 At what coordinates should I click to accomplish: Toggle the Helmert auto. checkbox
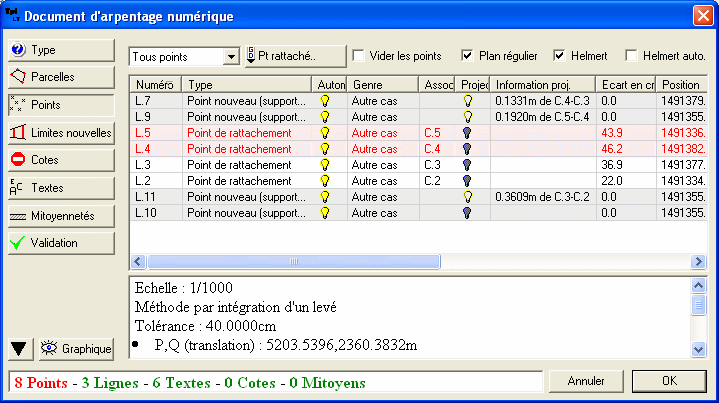coord(631,56)
